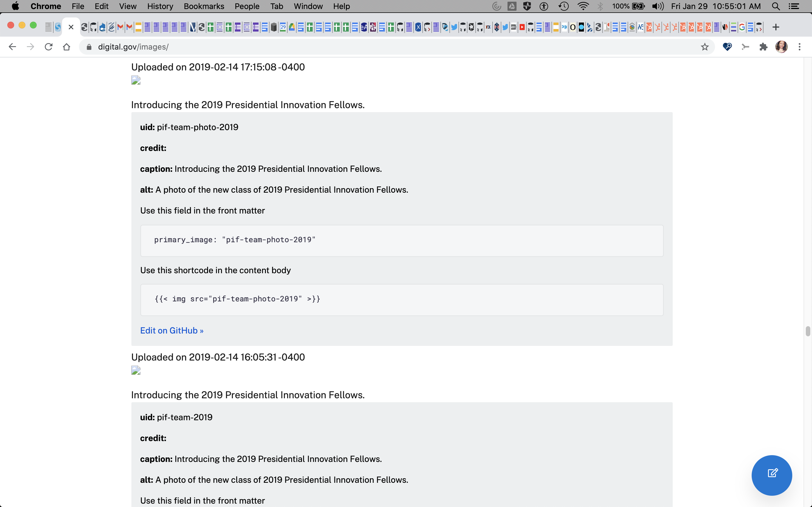Click inside the address bar
The width and height of the screenshot is (812, 507).
tap(235, 46)
